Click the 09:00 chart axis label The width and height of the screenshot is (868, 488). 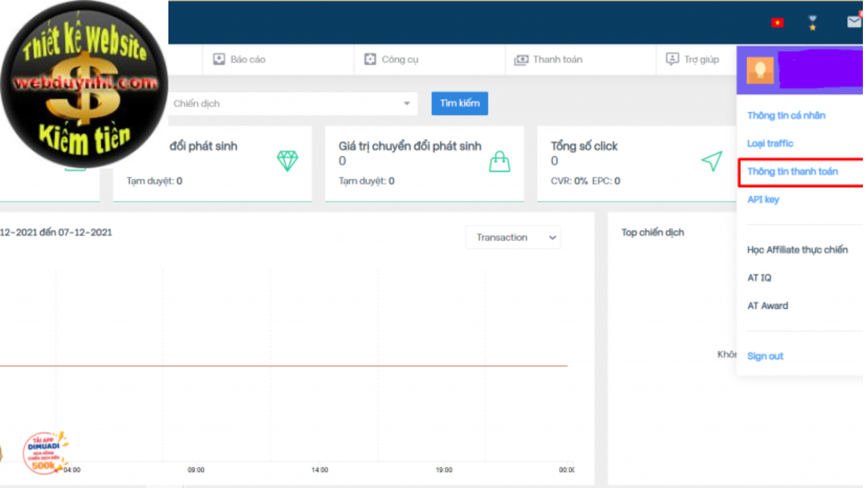[196, 470]
